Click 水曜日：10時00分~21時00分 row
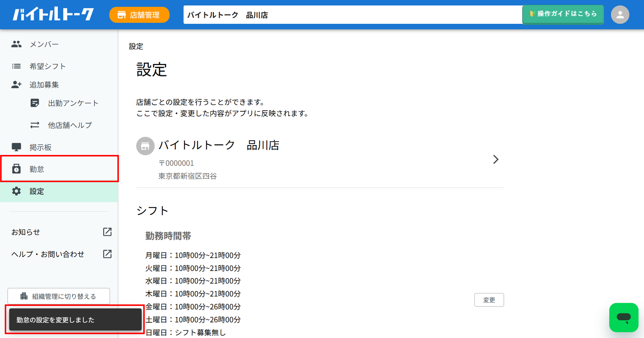This screenshot has height=338, width=644. [x=193, y=281]
